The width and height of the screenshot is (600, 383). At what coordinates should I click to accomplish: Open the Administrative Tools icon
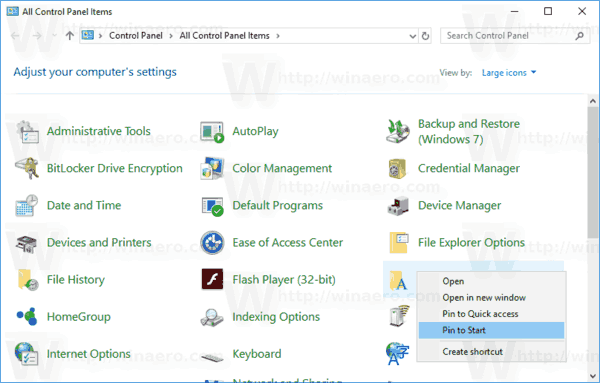(27, 132)
